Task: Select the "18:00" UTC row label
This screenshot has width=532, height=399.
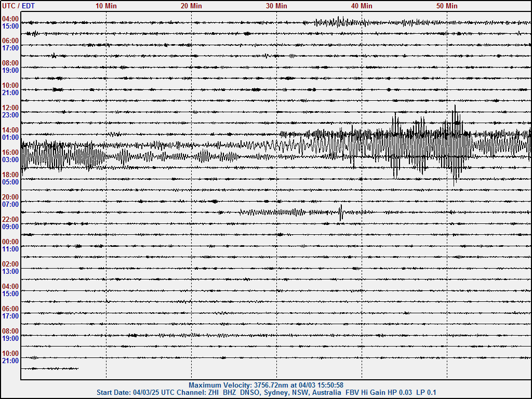Action: pos(10,175)
